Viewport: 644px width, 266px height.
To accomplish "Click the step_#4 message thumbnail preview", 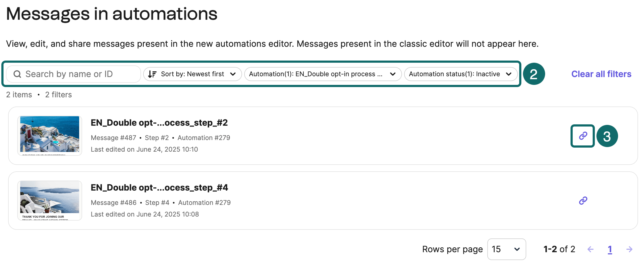I will [x=50, y=200].
